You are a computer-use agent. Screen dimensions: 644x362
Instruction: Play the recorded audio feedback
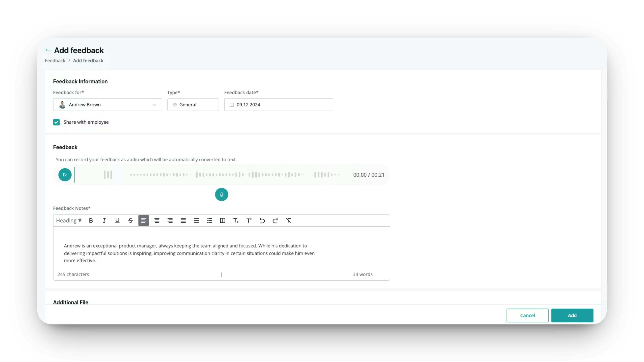[x=65, y=175]
